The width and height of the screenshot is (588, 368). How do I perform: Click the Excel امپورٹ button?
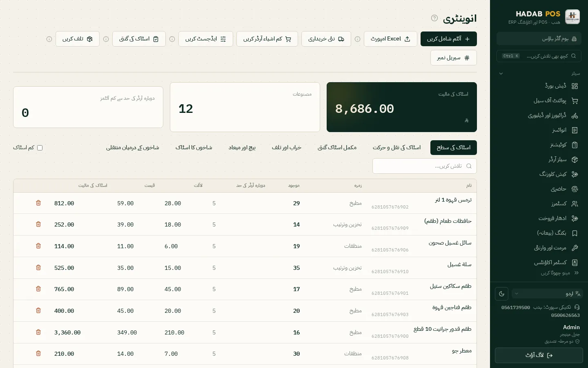(390, 39)
